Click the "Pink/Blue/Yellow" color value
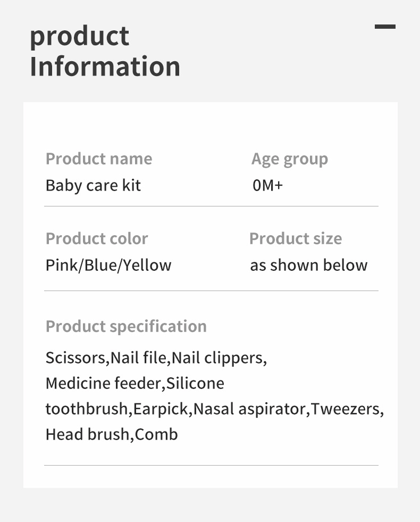This screenshot has height=522, width=420. [x=108, y=265]
